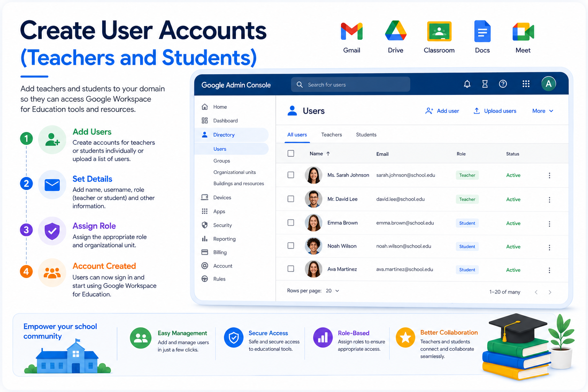Click the Google Admin Console title

[236, 85]
